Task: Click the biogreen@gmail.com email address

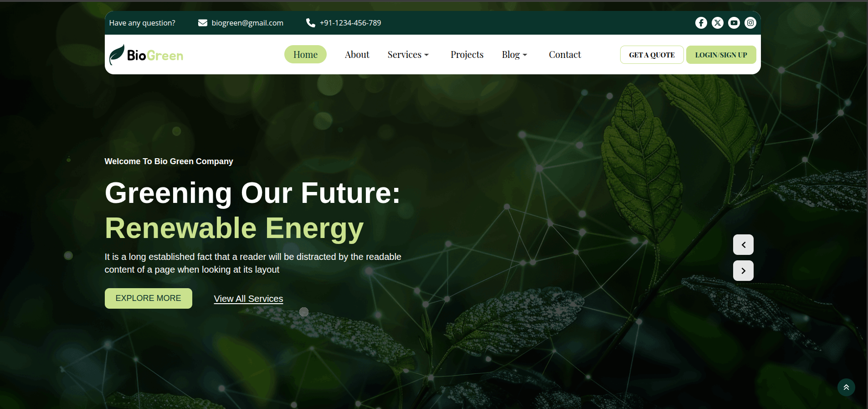Action: (x=247, y=23)
